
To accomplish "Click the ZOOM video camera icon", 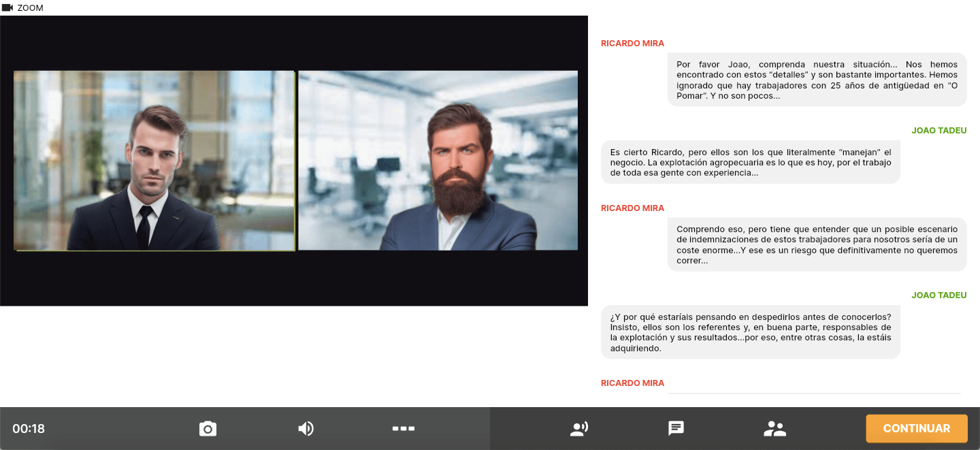I will click(x=7, y=7).
